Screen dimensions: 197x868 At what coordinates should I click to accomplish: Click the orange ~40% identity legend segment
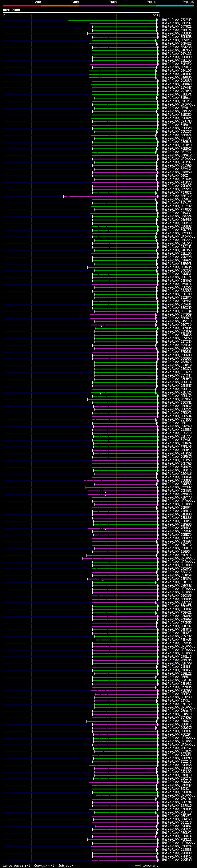pos(60,6)
